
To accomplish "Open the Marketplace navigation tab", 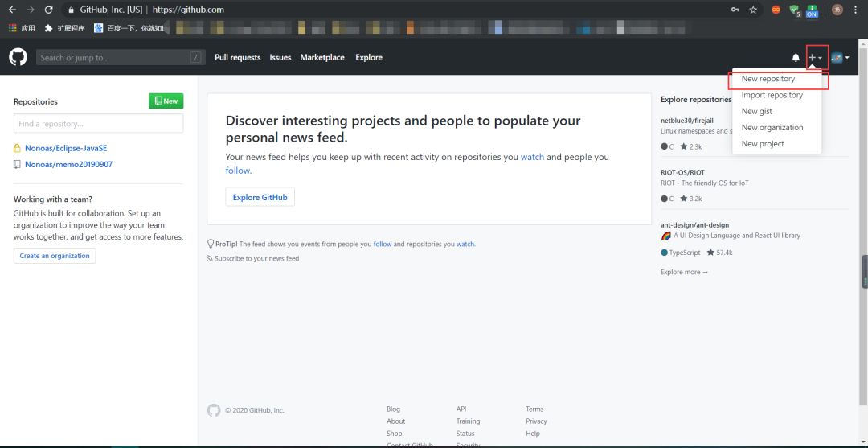I will coord(322,58).
